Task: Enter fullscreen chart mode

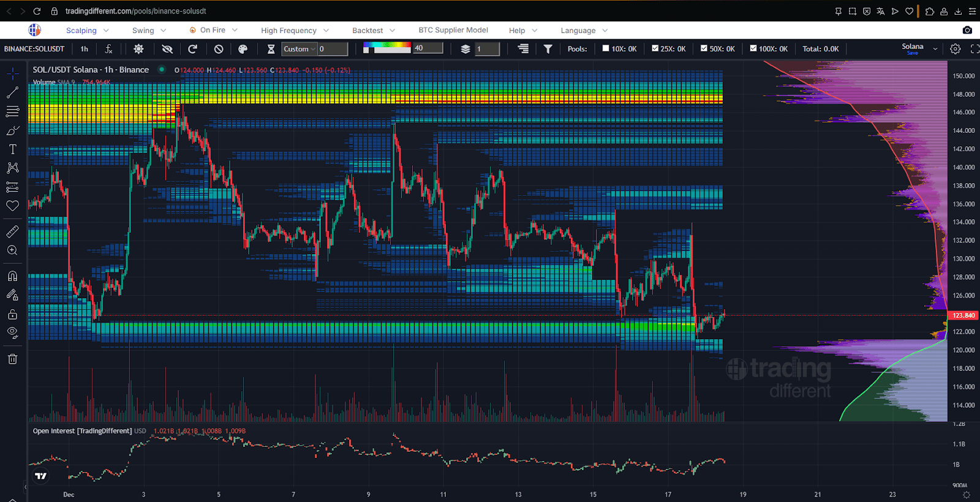Action: tap(974, 49)
